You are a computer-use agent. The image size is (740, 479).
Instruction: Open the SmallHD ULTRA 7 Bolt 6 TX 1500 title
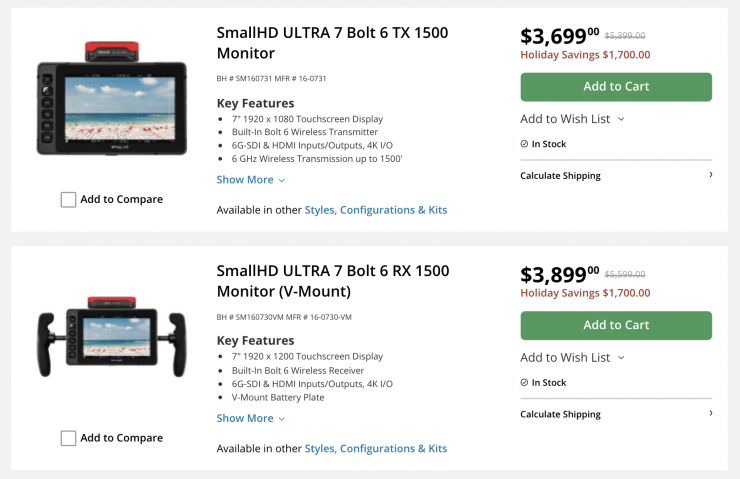click(x=332, y=42)
